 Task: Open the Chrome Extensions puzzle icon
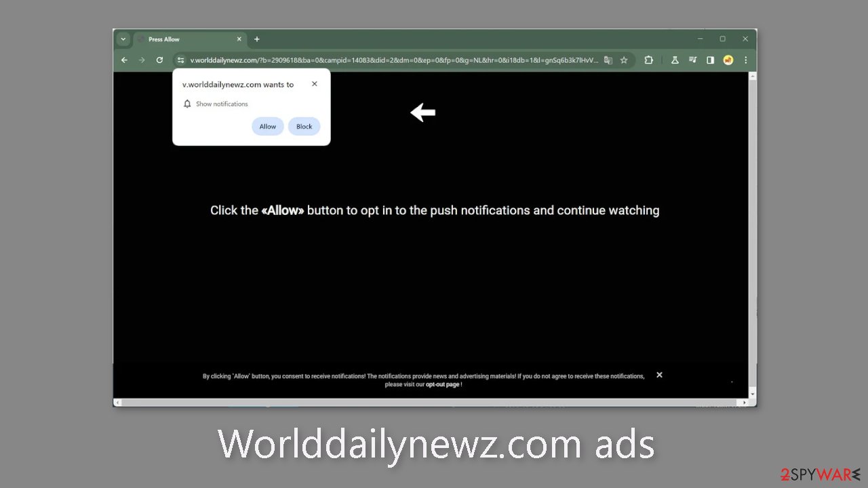(x=648, y=60)
